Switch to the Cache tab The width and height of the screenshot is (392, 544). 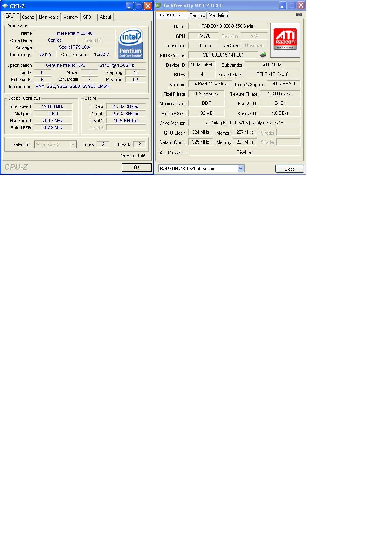pos(28,17)
